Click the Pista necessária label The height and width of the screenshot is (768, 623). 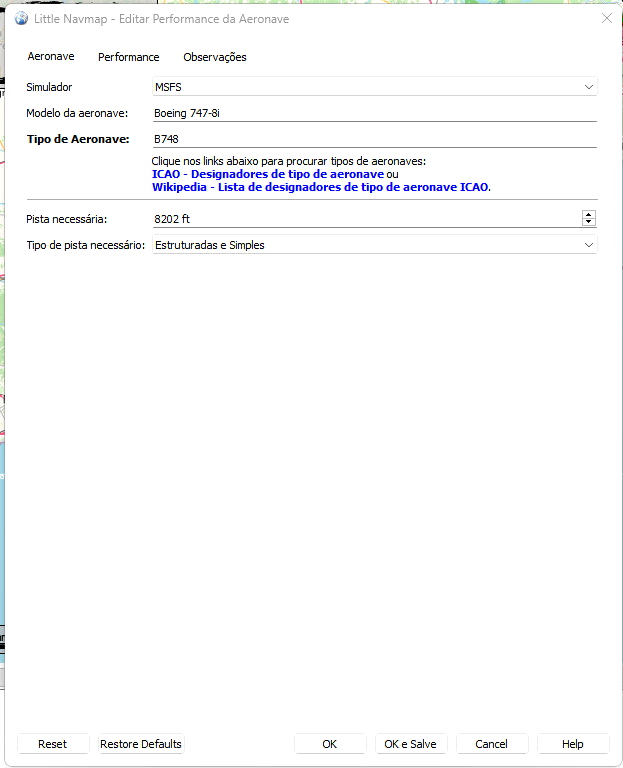coord(67,219)
